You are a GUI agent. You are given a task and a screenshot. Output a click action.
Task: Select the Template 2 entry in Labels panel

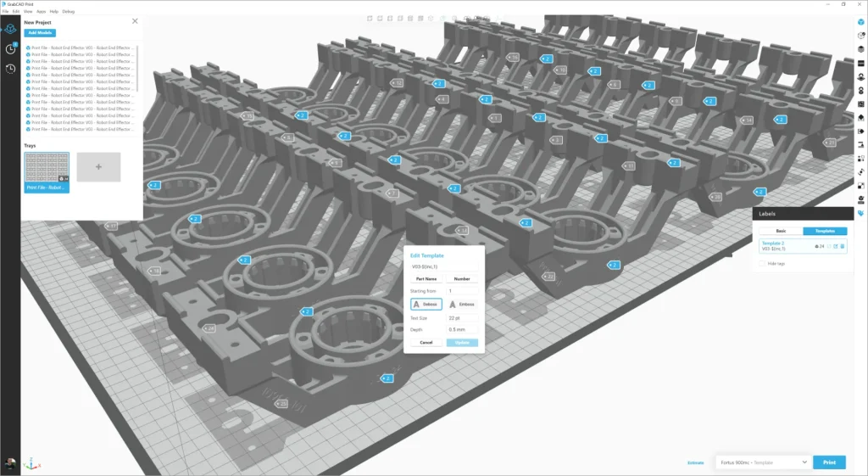[x=803, y=246]
